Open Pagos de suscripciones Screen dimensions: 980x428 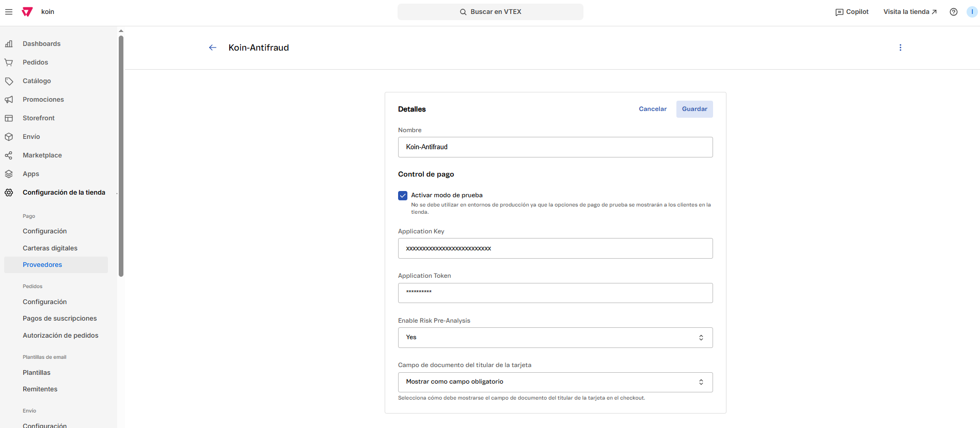pyautogui.click(x=60, y=319)
